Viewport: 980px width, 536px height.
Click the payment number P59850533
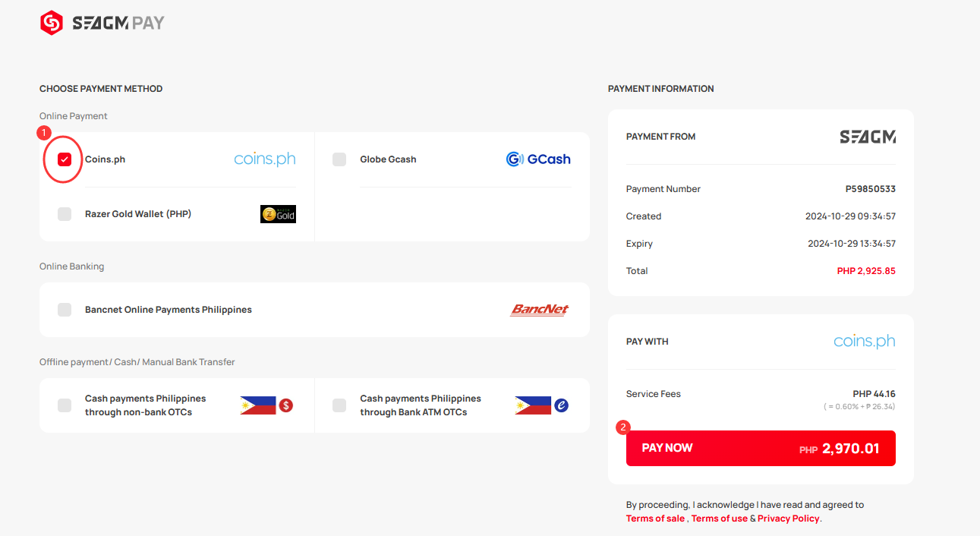[x=871, y=189]
